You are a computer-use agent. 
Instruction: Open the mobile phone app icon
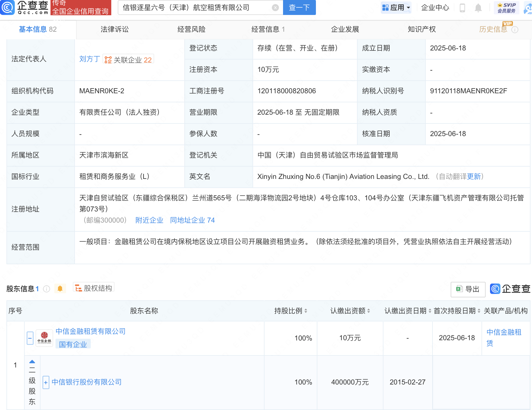coord(462,8)
